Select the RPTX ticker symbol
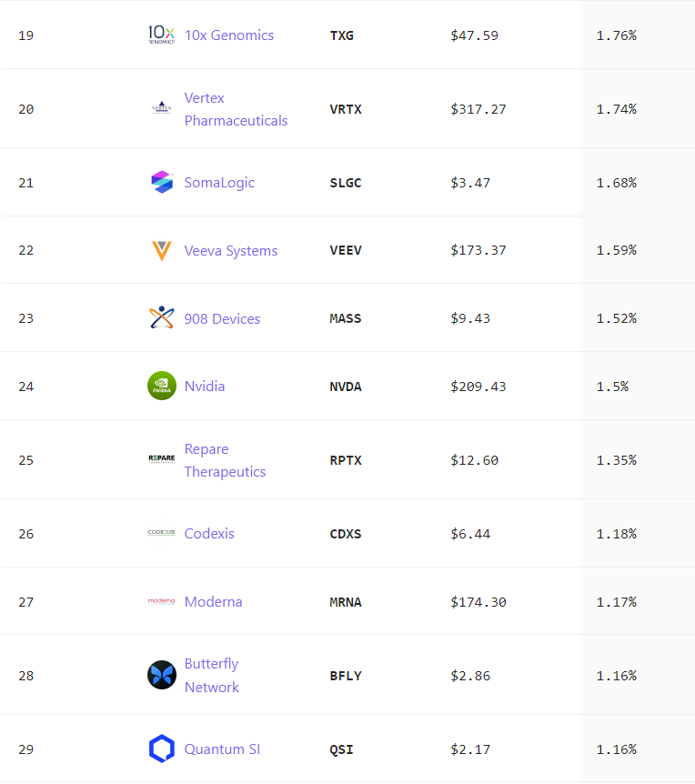 click(x=346, y=460)
